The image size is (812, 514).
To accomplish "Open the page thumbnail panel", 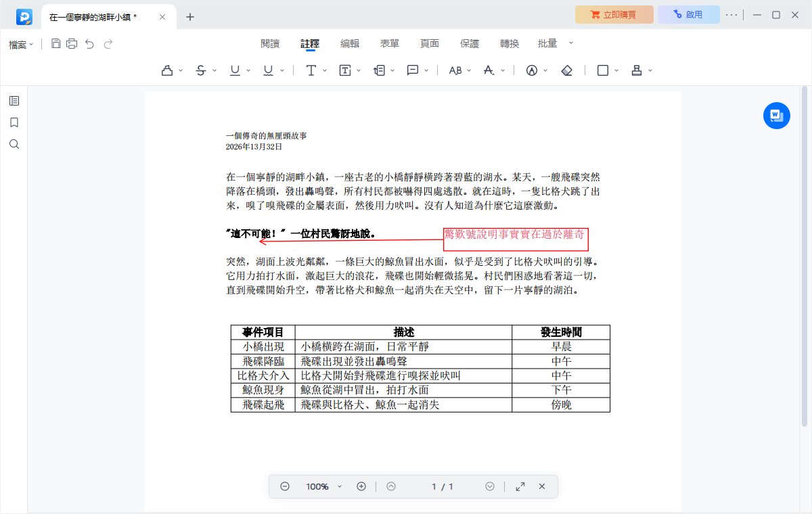I will (14, 100).
